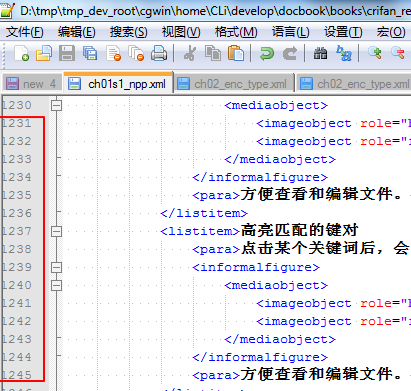The height and width of the screenshot is (391, 411).
Task: Select line number 1233 in margin
Action: 16,159
